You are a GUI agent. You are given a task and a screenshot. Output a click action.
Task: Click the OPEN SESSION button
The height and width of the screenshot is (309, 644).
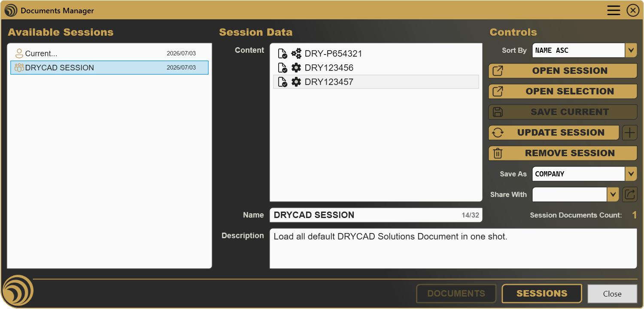[563, 71]
